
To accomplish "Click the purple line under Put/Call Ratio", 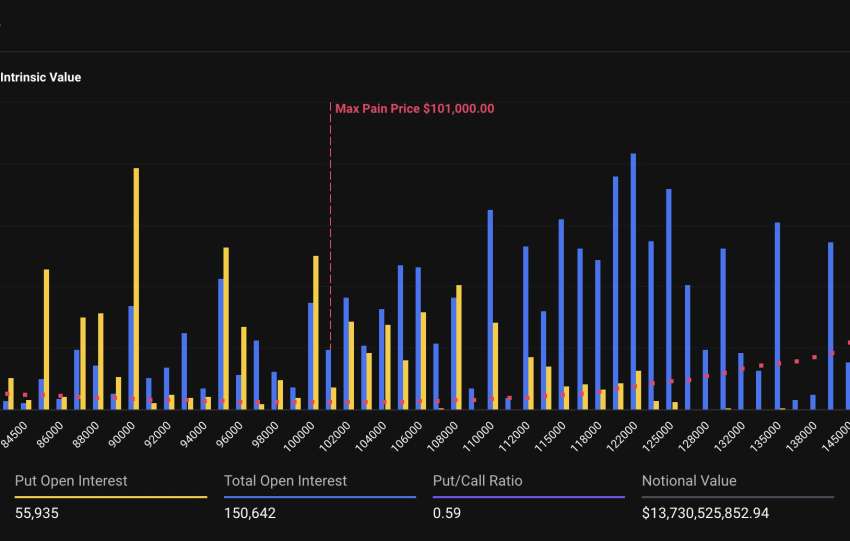I will click(528, 497).
